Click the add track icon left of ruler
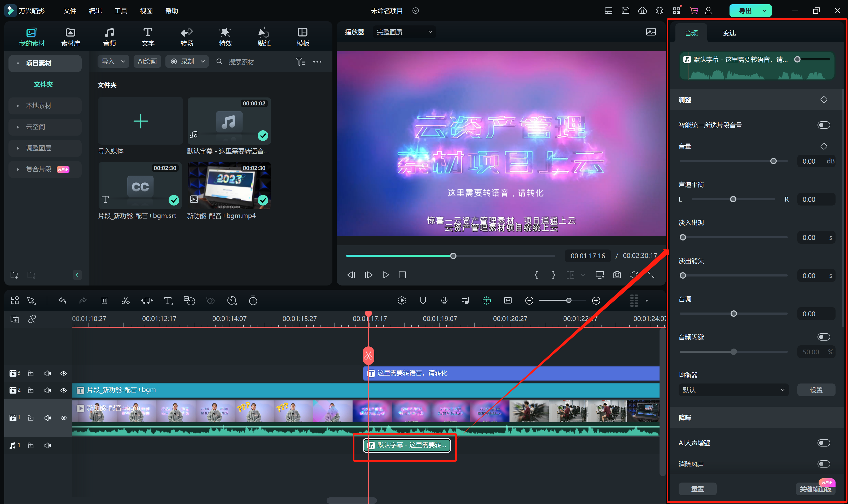Screen dimensions: 848x504 click(x=14, y=319)
